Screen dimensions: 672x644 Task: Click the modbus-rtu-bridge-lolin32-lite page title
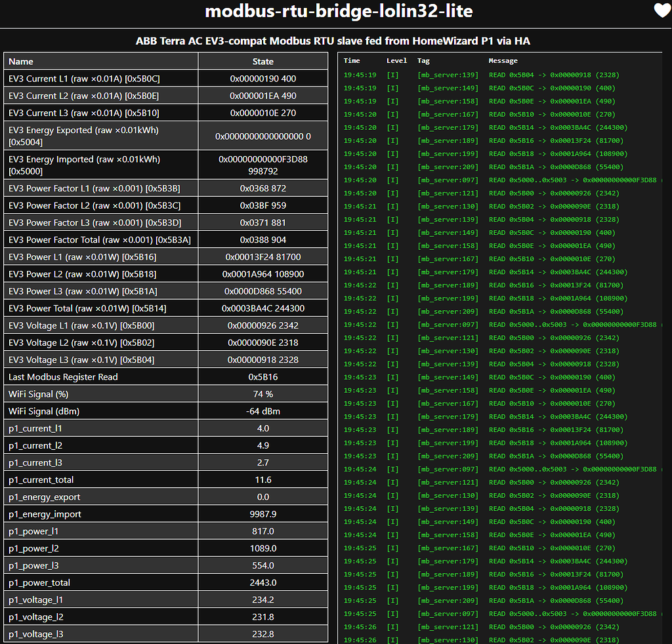[x=339, y=11]
